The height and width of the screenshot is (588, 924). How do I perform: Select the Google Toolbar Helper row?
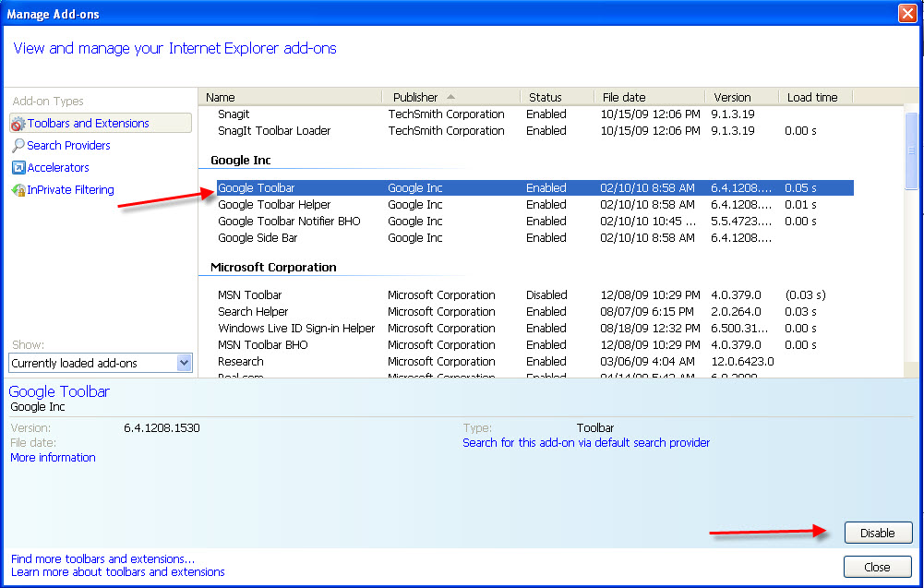click(535, 204)
